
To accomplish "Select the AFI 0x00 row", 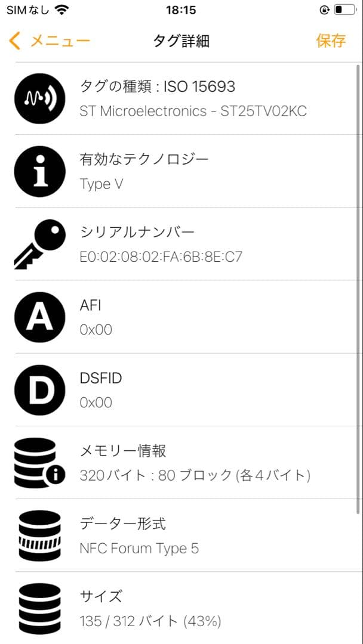I will (197, 317).
